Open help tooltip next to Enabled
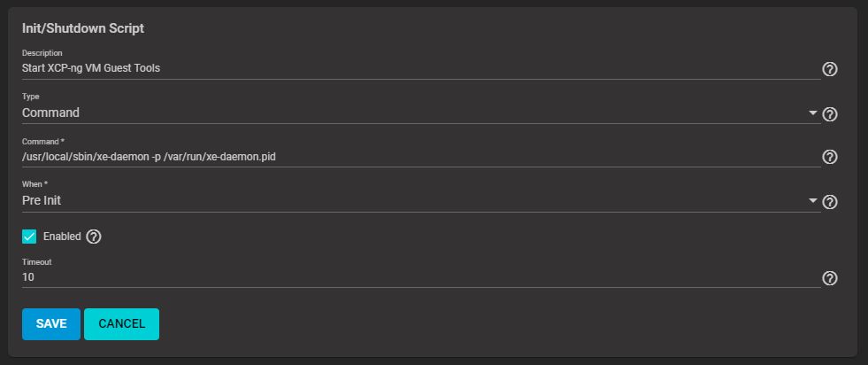 pos(94,237)
